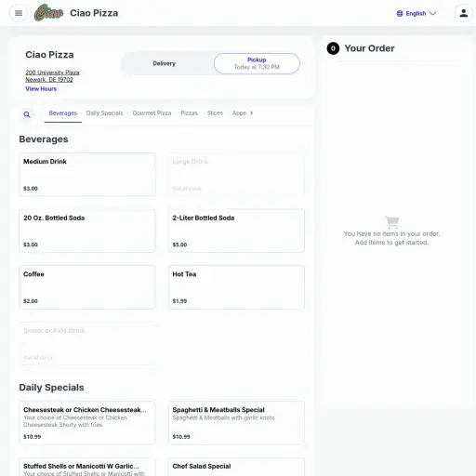This screenshot has height=476, width=476.
Task: Click the empty shopping cart icon
Action: pyautogui.click(x=392, y=222)
